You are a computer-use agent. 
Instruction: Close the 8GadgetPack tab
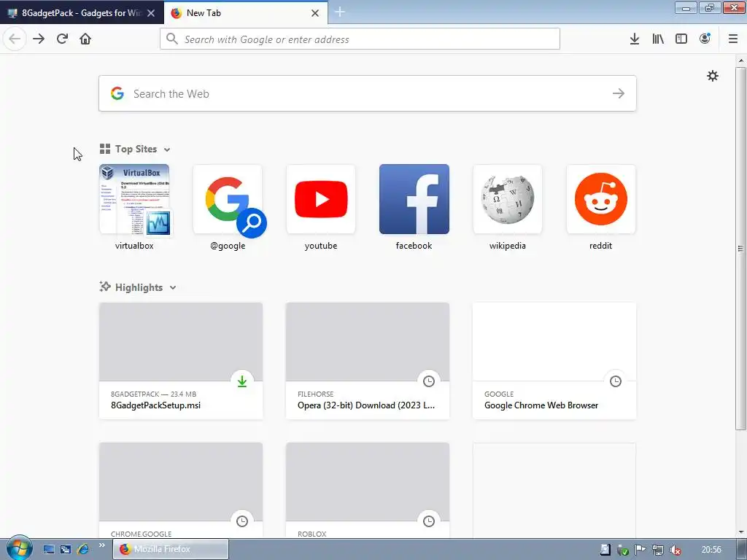[151, 13]
